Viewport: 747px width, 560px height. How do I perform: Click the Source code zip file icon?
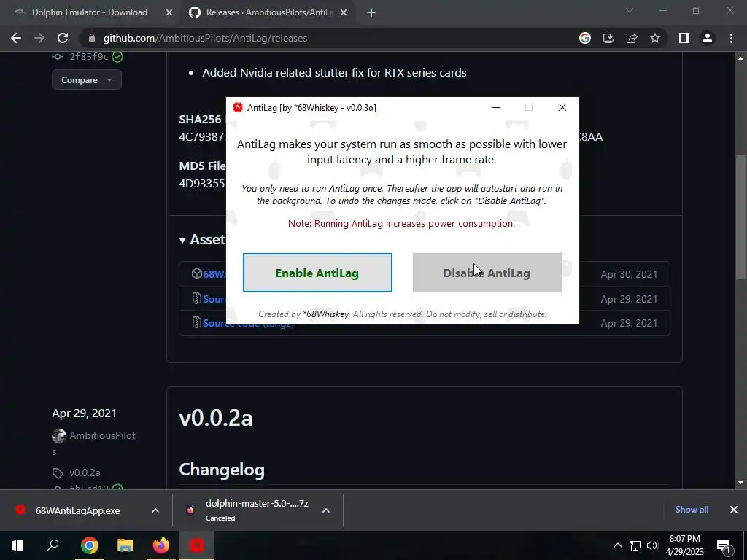click(197, 298)
